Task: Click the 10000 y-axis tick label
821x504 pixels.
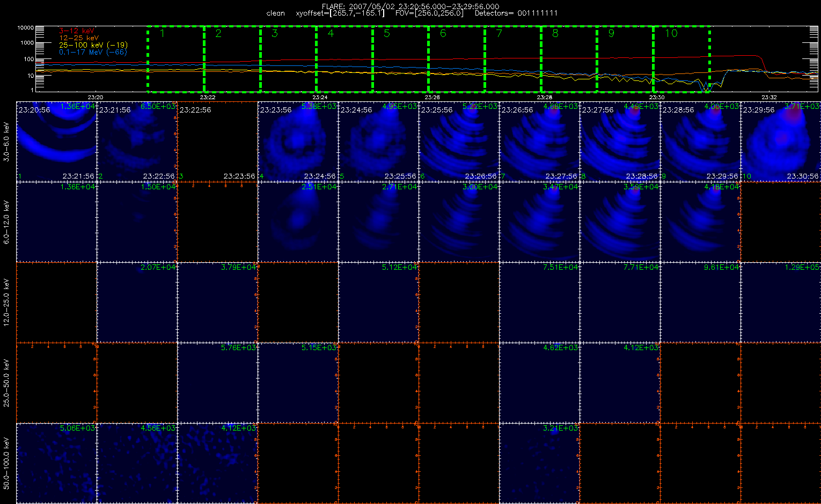Action: click(x=25, y=27)
